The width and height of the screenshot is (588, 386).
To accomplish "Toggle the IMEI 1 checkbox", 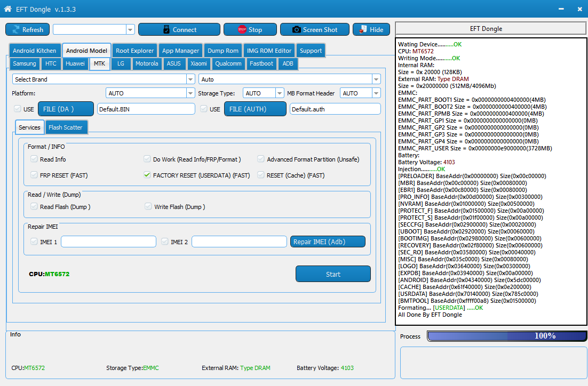I will 34,242.
